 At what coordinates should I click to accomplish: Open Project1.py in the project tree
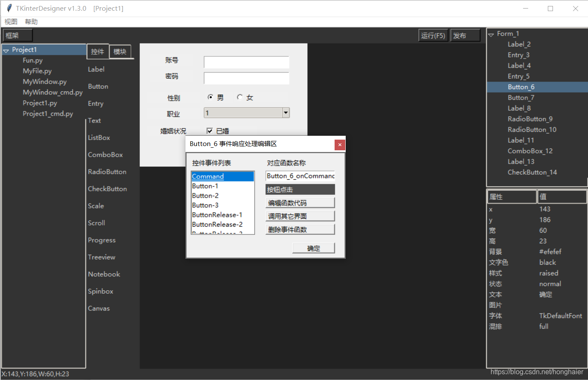coord(40,103)
